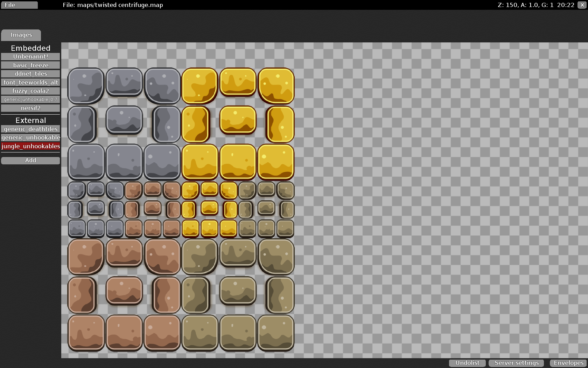The width and height of the screenshot is (588, 368).
Task: Close the editor with the X button
Action: [x=582, y=5]
